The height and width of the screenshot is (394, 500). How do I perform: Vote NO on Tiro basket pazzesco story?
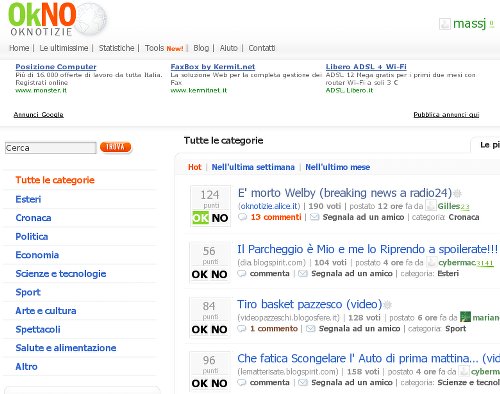tap(219, 329)
